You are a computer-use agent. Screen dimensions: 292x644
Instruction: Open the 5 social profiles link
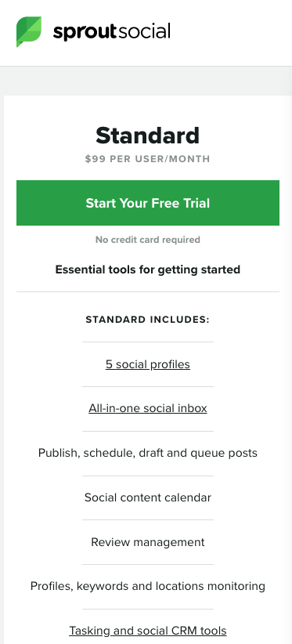pyautogui.click(x=148, y=364)
